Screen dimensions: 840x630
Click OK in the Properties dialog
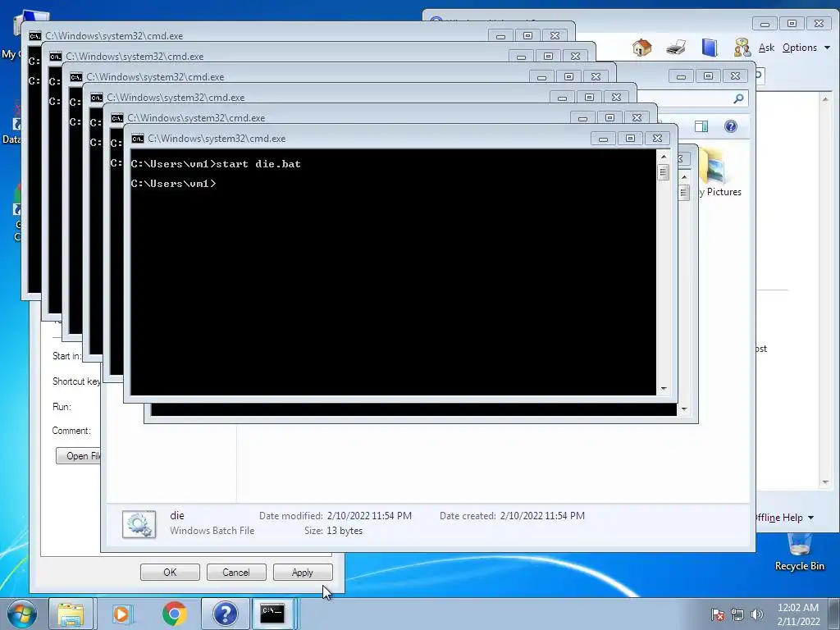point(170,572)
